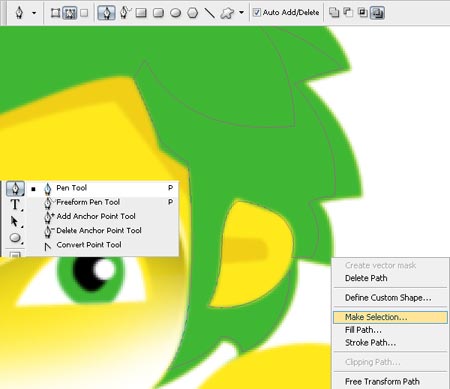Choose Add Anchor Point Tool

click(x=103, y=216)
